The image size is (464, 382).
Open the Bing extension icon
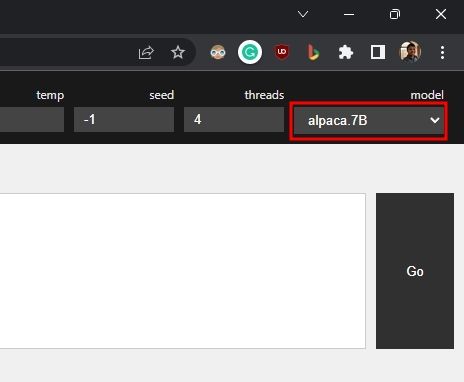[x=313, y=52]
